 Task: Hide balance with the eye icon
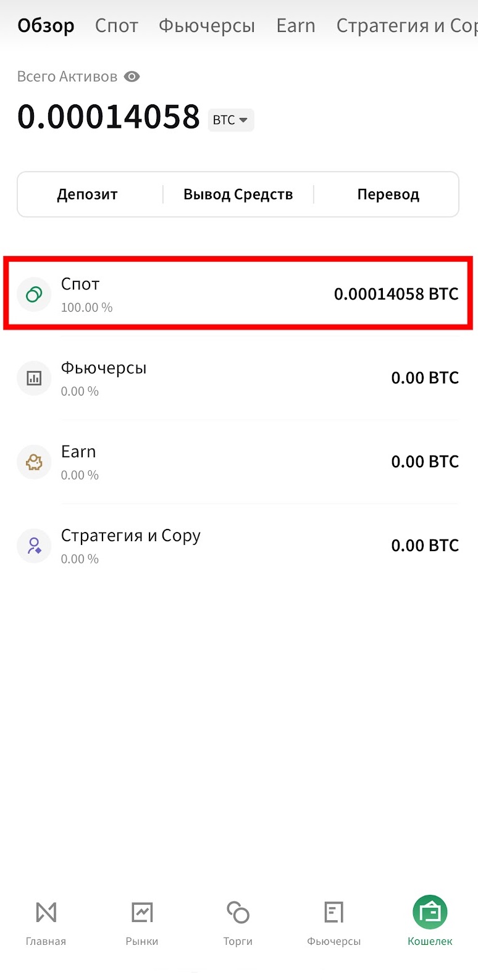(132, 77)
